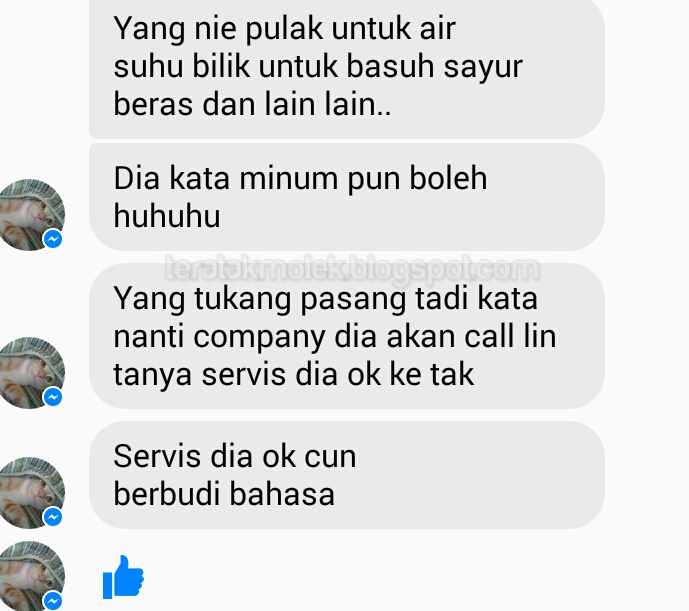The image size is (689, 611).
Task: Click the word "company" in the third message
Action: pyautogui.click(x=259, y=338)
